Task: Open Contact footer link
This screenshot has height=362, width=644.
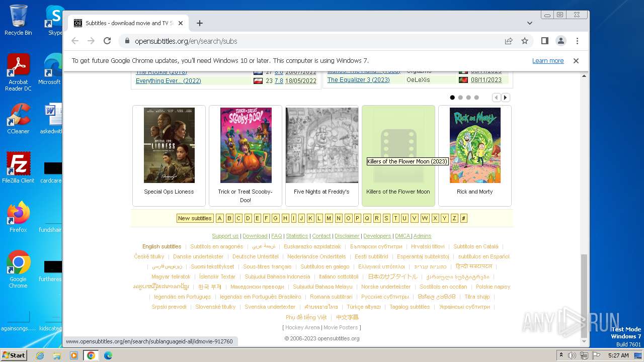Action: [321, 236]
